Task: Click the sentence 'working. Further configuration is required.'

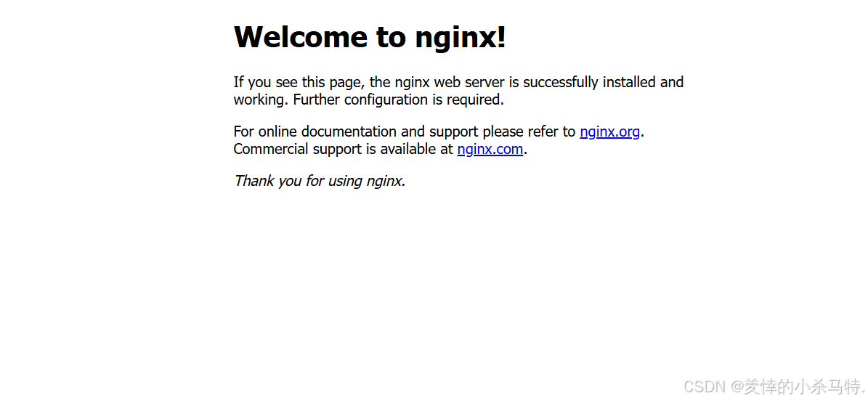Action: point(369,100)
